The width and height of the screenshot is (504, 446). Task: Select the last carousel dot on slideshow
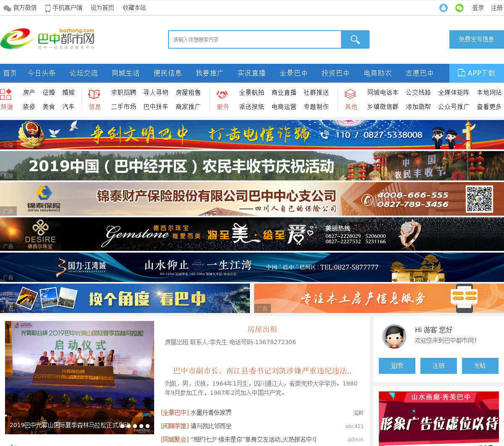point(147,426)
